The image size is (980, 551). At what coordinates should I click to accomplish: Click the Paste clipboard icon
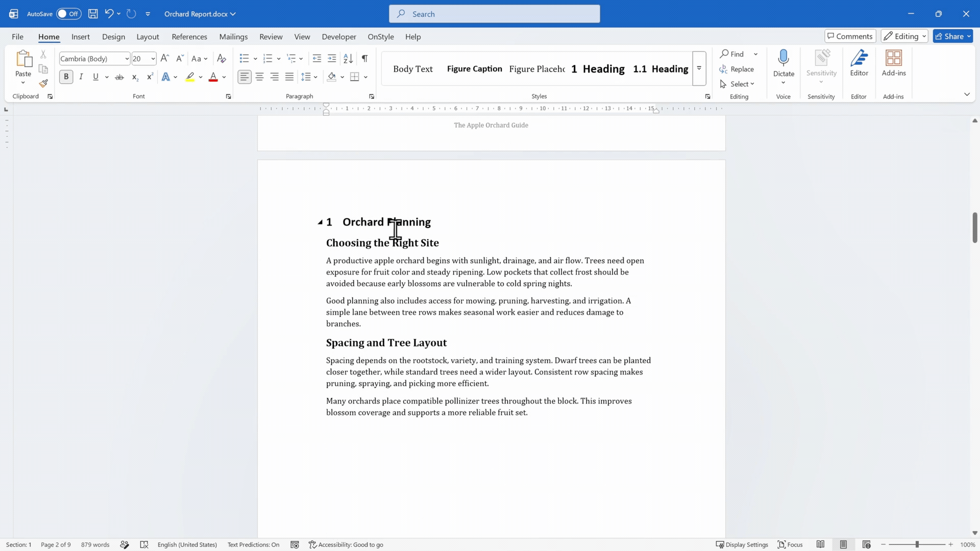coord(23,59)
